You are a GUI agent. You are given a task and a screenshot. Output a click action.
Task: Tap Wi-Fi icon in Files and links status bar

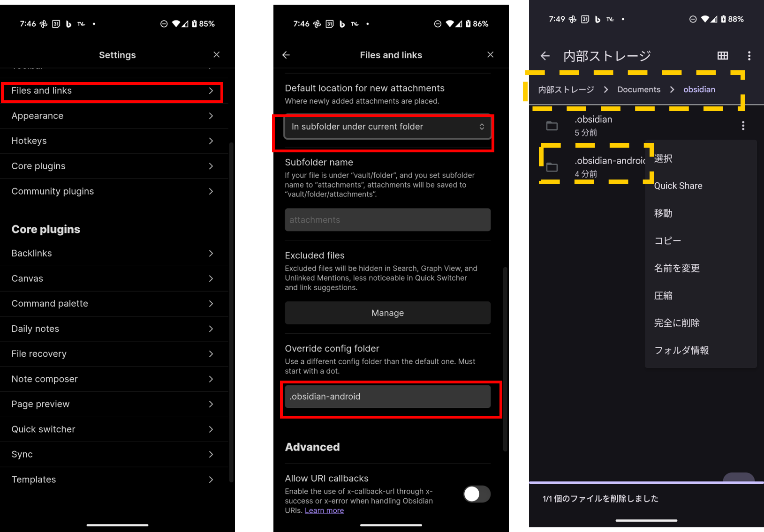[451, 24]
